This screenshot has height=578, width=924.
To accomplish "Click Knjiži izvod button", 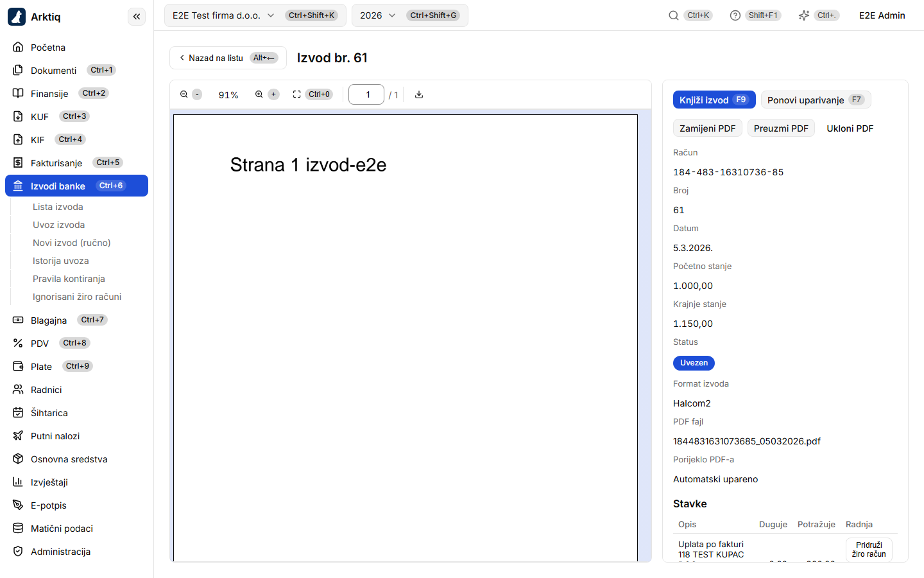I will tap(714, 100).
